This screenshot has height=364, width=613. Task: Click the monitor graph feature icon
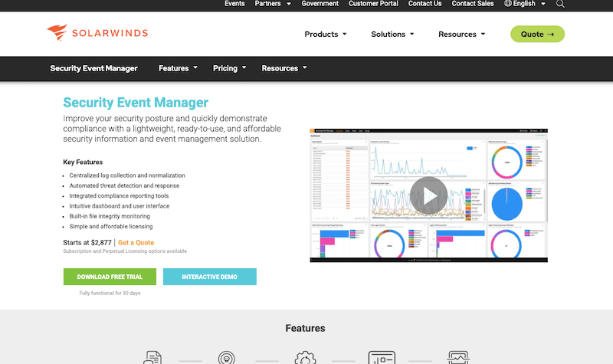point(458,357)
